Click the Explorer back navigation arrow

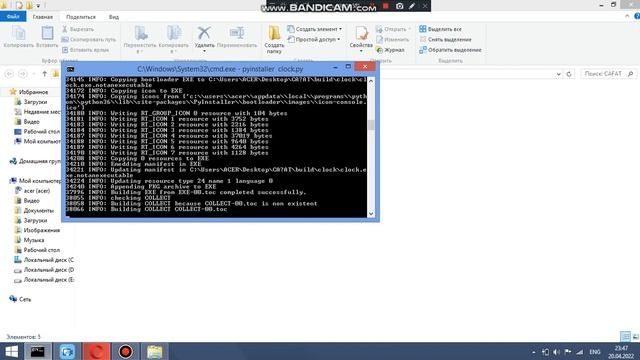pos(9,74)
